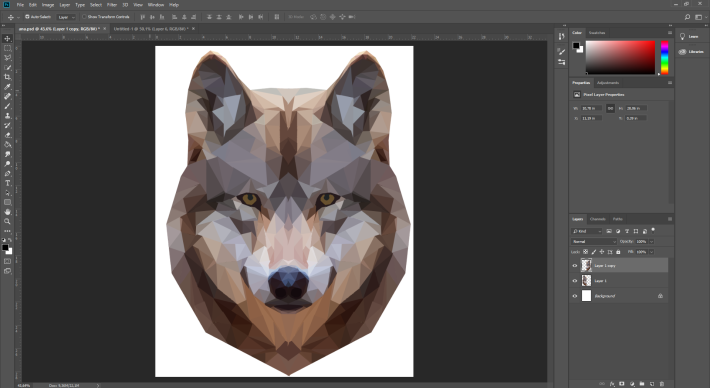This screenshot has width=710, height=388.
Task: Switch to the Channels tab
Action: tap(598, 219)
